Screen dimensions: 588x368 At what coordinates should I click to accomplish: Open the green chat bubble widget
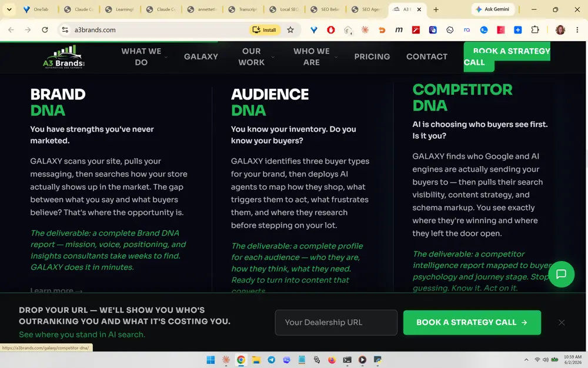(x=561, y=274)
